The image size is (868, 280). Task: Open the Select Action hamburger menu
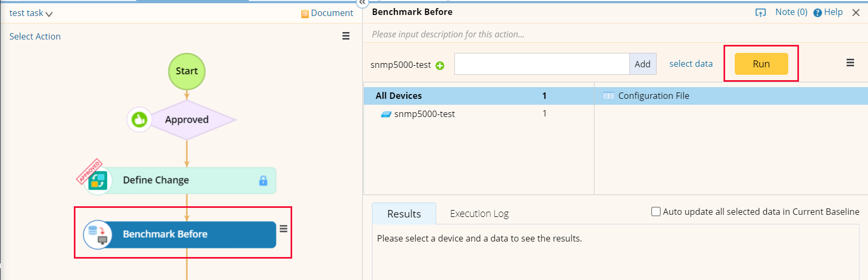346,36
